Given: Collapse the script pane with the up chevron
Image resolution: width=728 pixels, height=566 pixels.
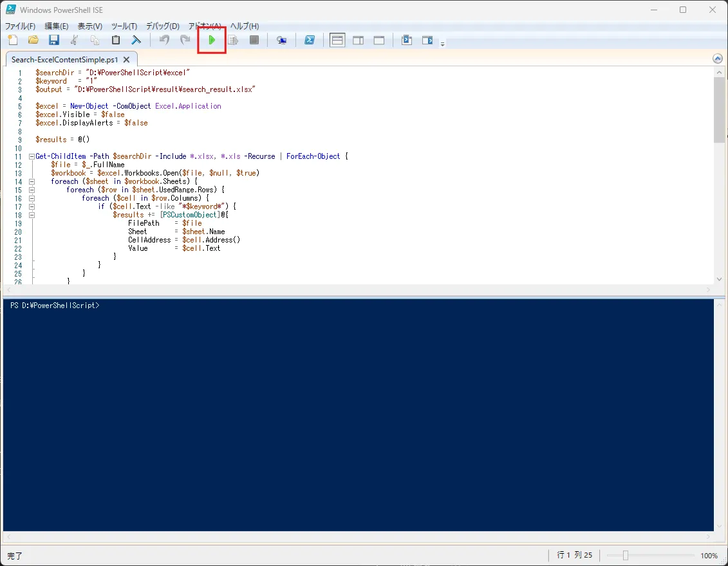Looking at the screenshot, I should [x=717, y=59].
